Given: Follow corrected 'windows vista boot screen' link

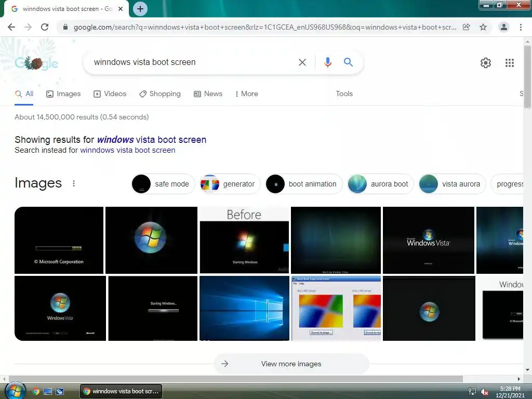Looking at the screenshot, I should [151, 140].
